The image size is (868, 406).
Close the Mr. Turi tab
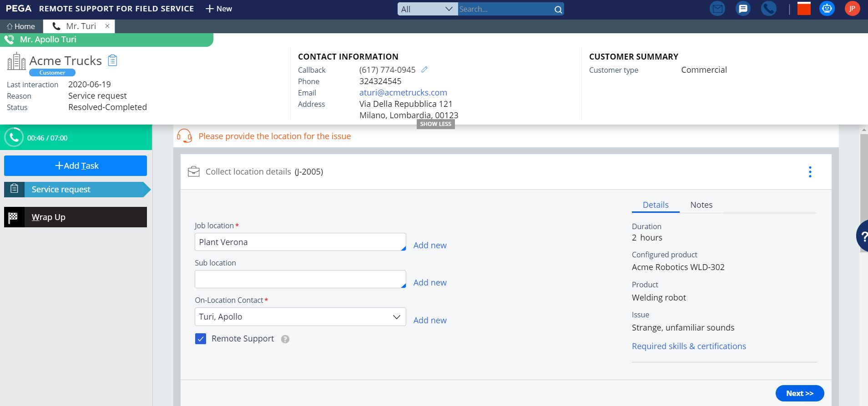click(107, 26)
